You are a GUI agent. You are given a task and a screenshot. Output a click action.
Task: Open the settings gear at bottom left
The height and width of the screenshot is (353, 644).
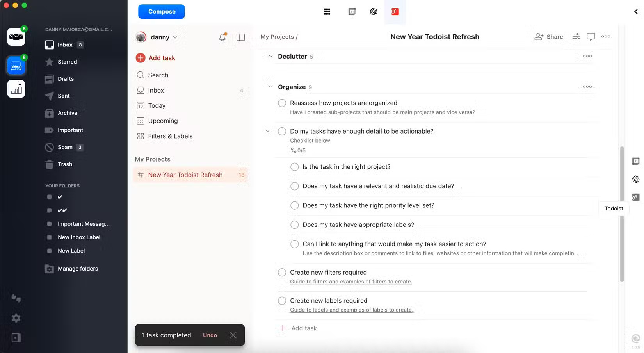[16, 318]
